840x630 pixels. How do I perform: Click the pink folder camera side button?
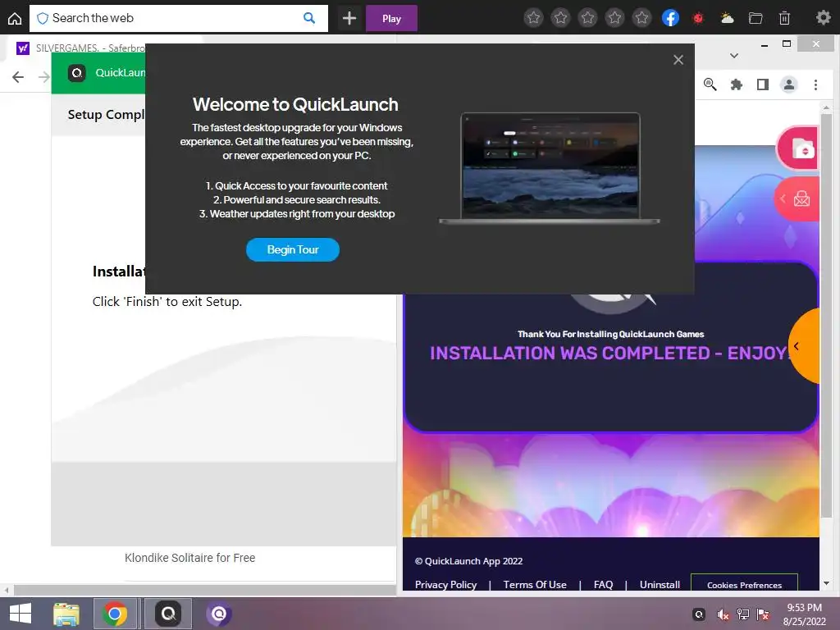(797, 148)
